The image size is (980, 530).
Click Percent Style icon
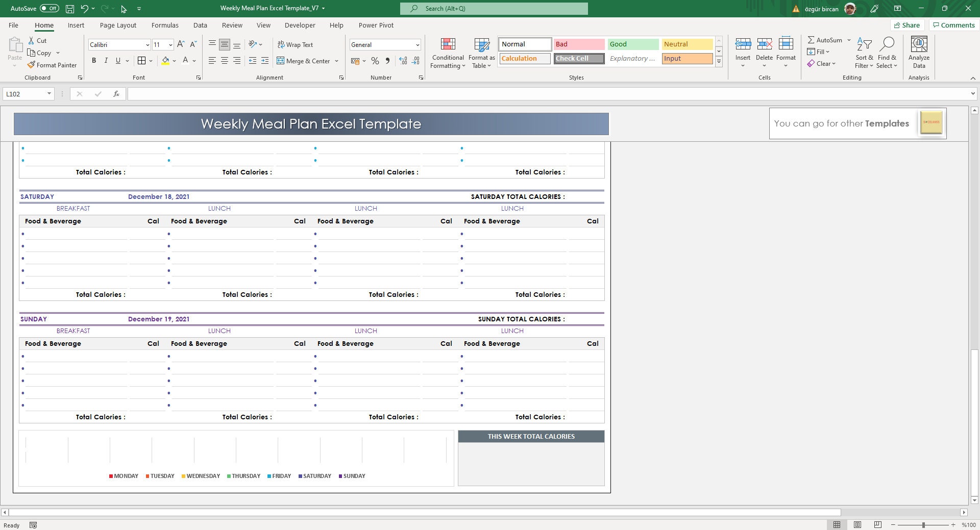(375, 61)
